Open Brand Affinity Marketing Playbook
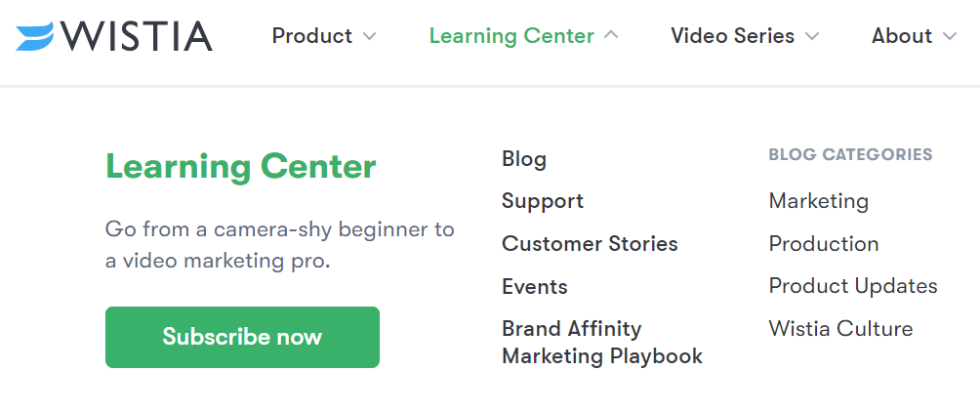Screen dimensions: 980x412 [601, 343]
